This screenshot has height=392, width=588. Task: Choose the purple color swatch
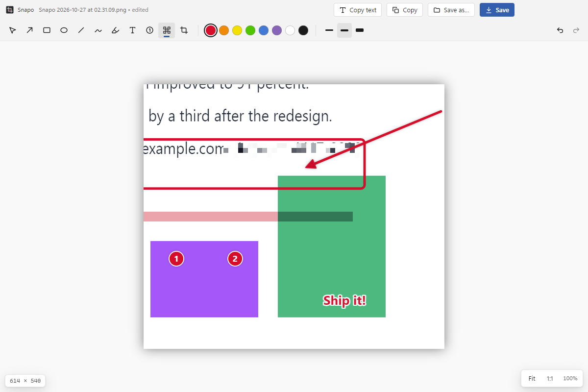277,30
